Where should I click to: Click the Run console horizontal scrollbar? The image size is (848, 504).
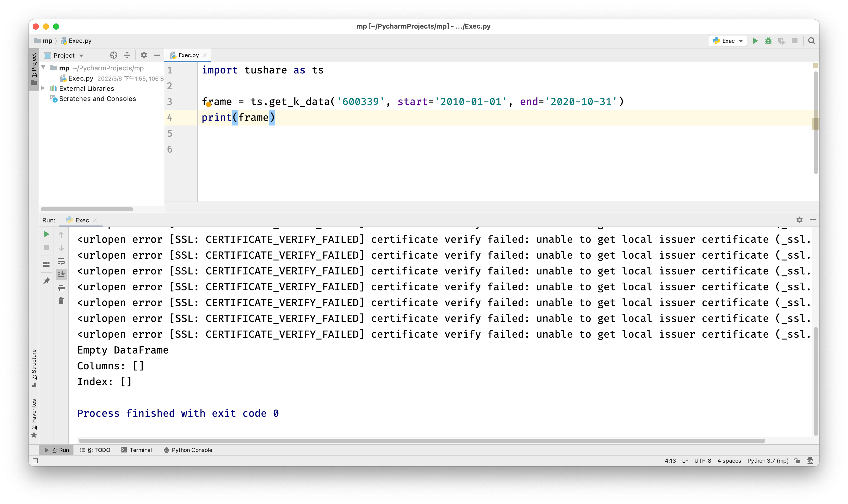[x=421, y=440]
